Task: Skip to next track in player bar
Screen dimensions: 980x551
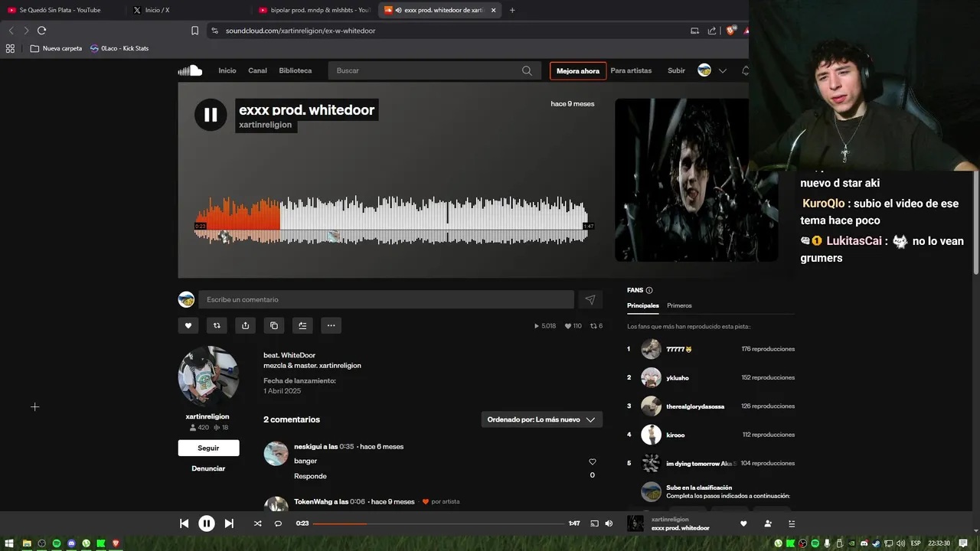Action: 229,523
